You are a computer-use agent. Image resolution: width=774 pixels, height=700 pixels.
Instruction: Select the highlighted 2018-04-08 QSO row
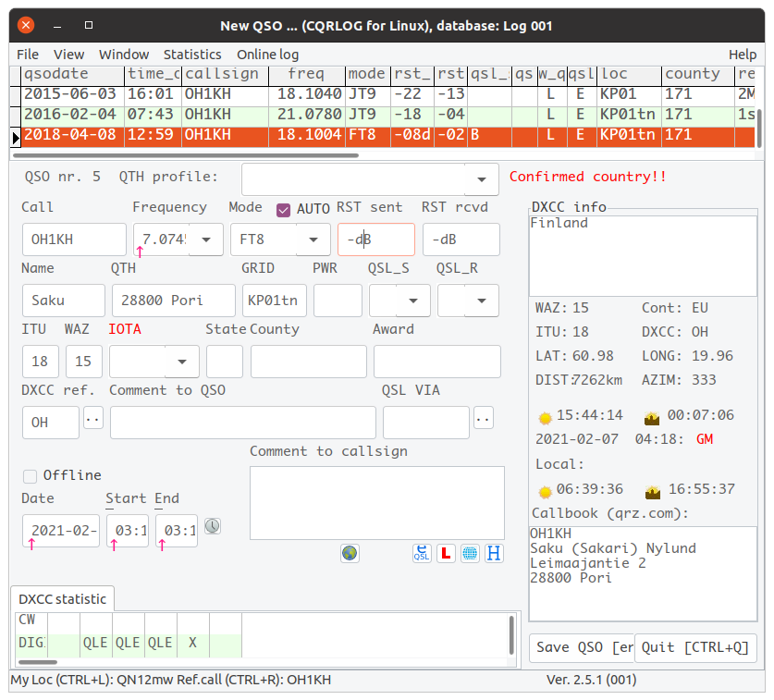tap(383, 135)
